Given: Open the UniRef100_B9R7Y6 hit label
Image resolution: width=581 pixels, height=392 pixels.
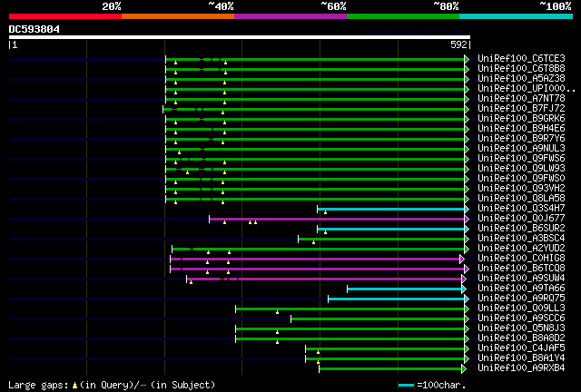Looking at the screenshot, I should (521, 139).
